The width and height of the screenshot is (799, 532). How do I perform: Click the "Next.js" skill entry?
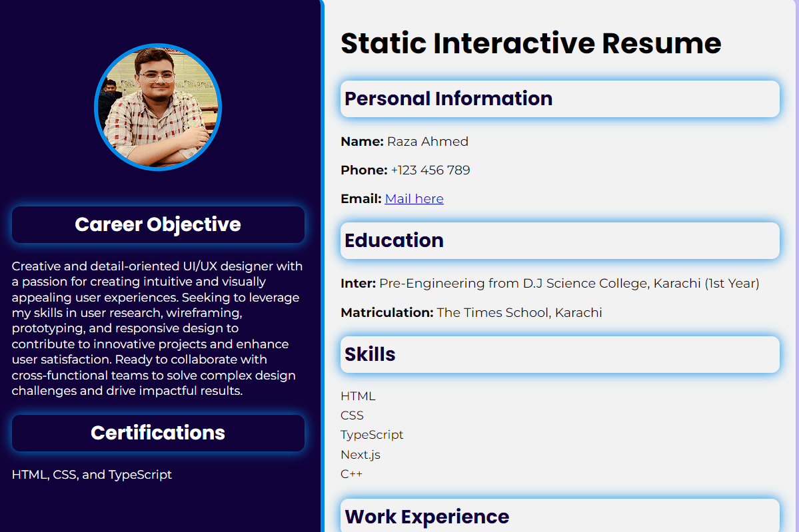[x=361, y=455]
